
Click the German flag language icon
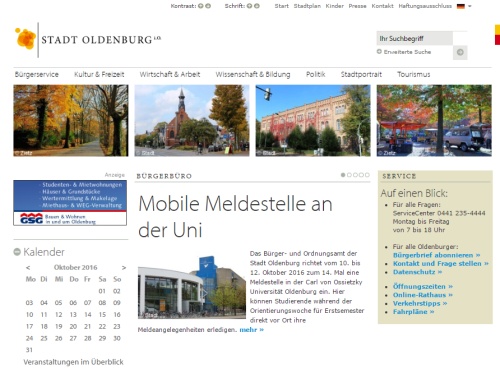click(461, 6)
